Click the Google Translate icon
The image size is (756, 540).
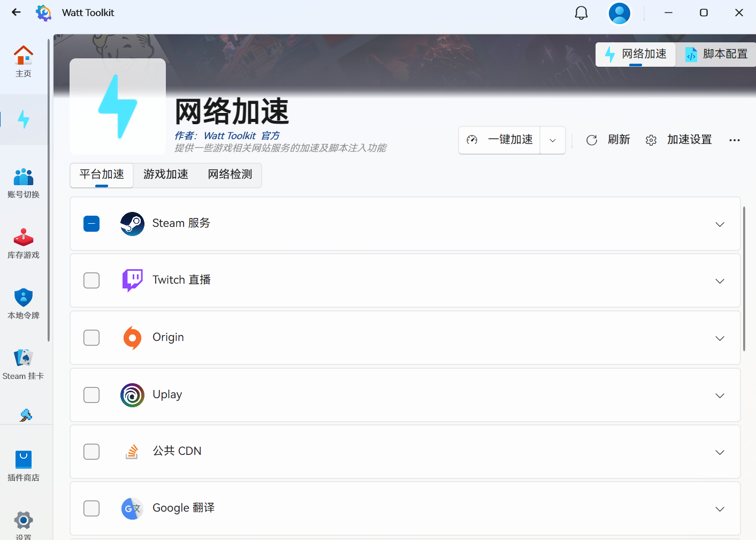pyautogui.click(x=132, y=508)
